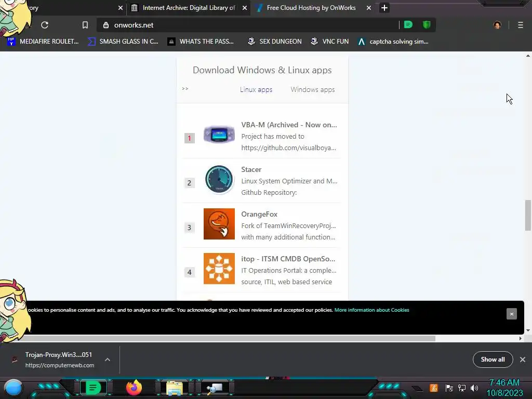The image size is (532, 399).
Task: Click the scroll up arrow
Action: pos(528,56)
